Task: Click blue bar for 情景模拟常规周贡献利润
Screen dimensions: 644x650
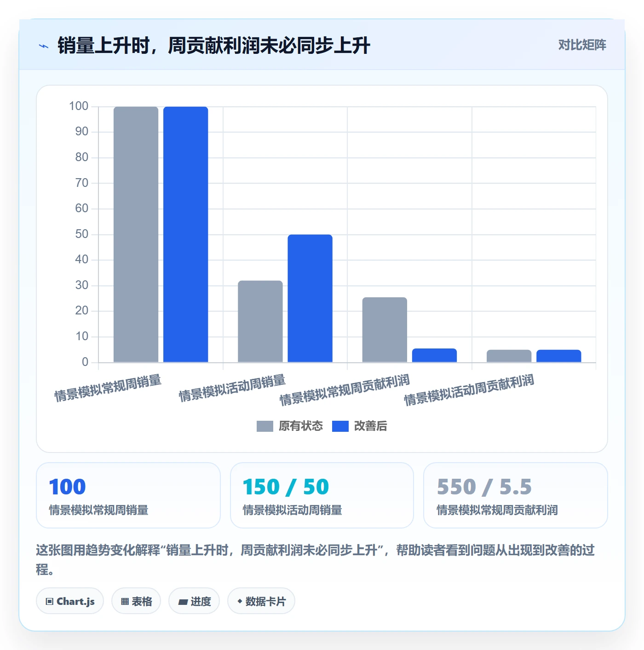Action: 434,355
